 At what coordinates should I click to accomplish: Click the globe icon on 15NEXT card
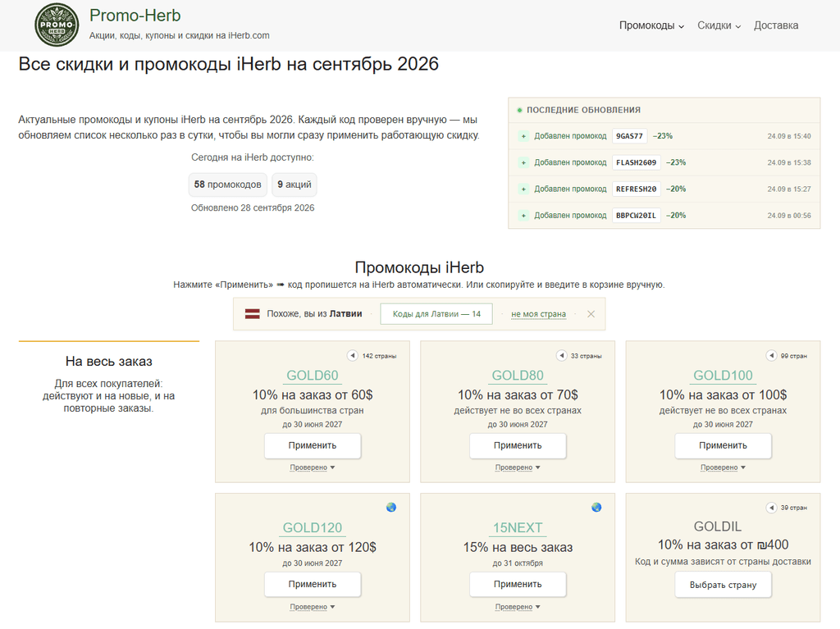pyautogui.click(x=596, y=507)
